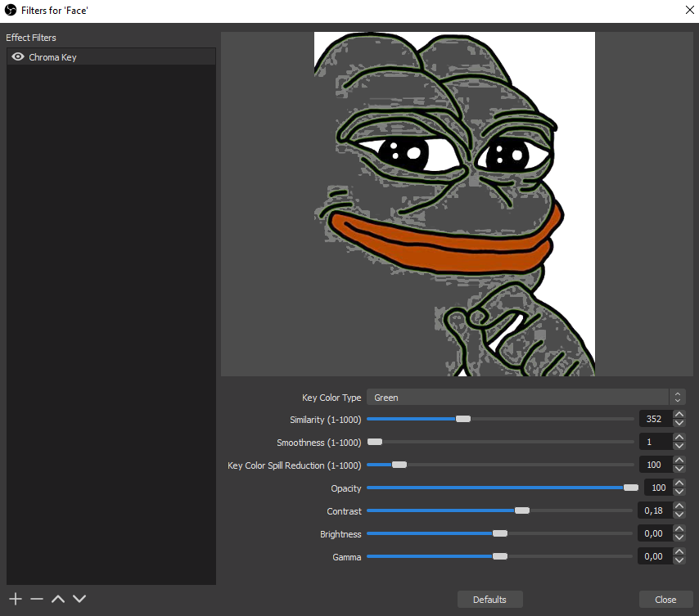The width and height of the screenshot is (699, 616).
Task: Toggle visibility of Chroma Key filter
Action: tap(18, 56)
